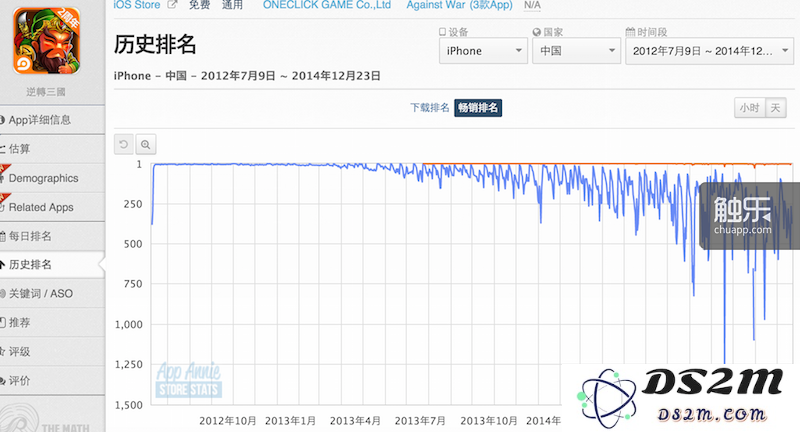
Task: Switch chart granularity to 小时
Action: (x=749, y=108)
